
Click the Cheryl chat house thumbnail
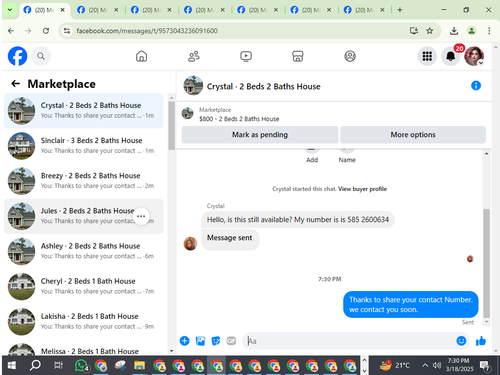21,287
